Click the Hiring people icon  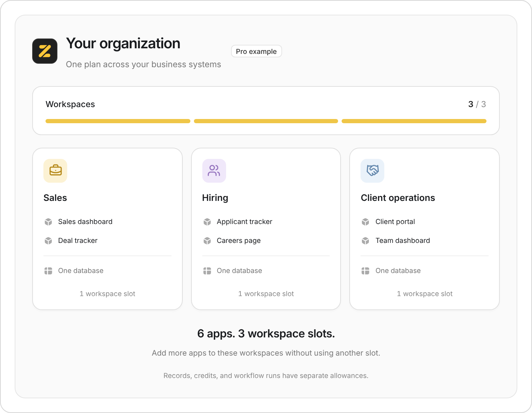pyautogui.click(x=214, y=171)
